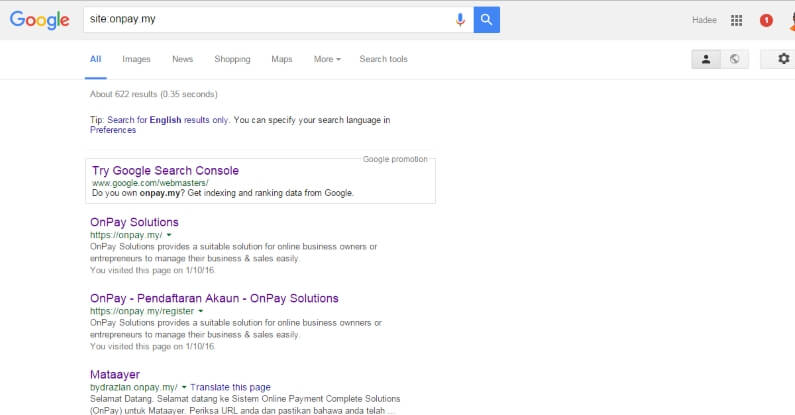Expand arrow next to https://onpay.my/
This screenshot has width=795, height=415.
(x=169, y=235)
